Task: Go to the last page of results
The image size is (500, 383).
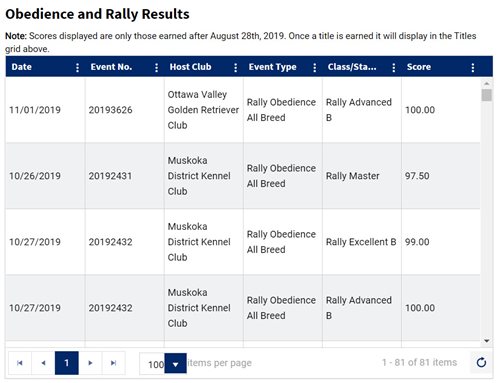Action: [x=113, y=363]
